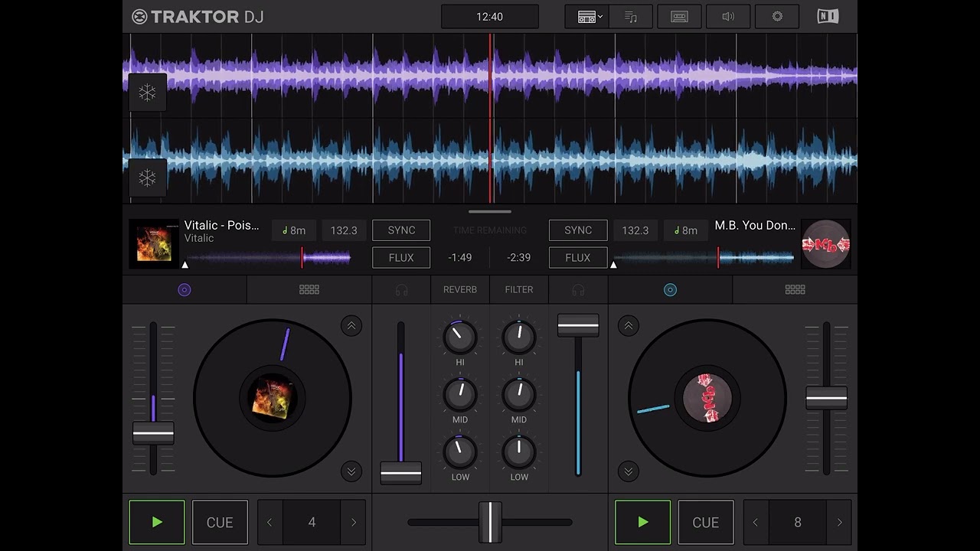980x551 pixels.
Task: Toggle freeze mode on the blue waveform
Action: coord(147,178)
